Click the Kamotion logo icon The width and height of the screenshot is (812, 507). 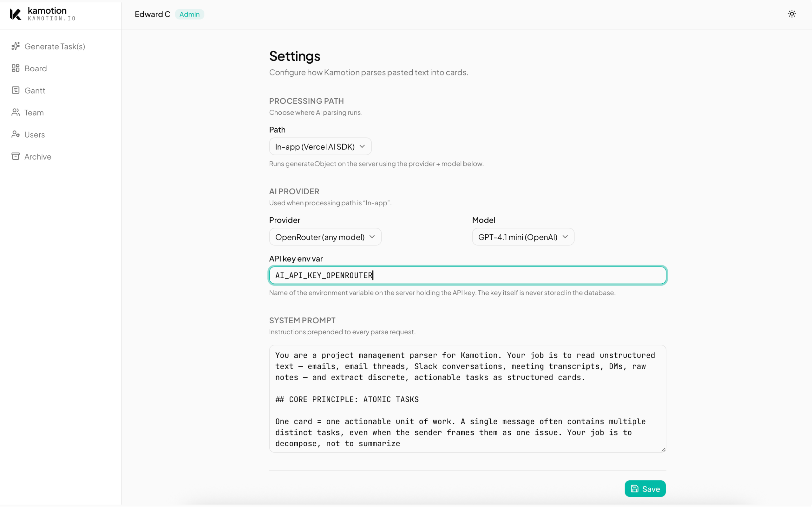[x=16, y=14]
